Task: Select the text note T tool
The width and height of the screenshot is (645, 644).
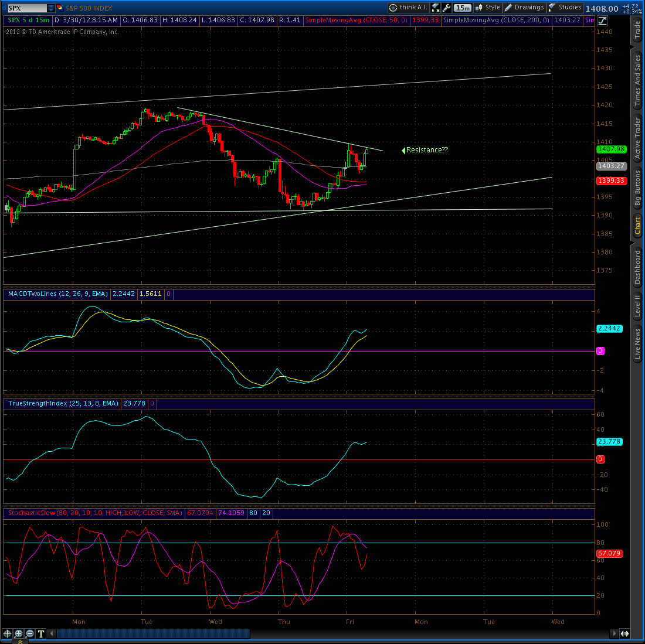Action: tap(40, 633)
